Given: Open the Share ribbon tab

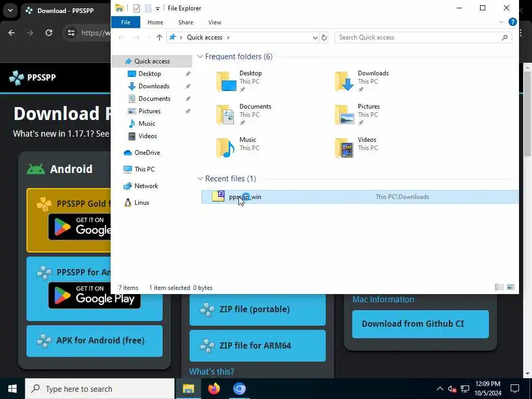Looking at the screenshot, I should point(185,22).
